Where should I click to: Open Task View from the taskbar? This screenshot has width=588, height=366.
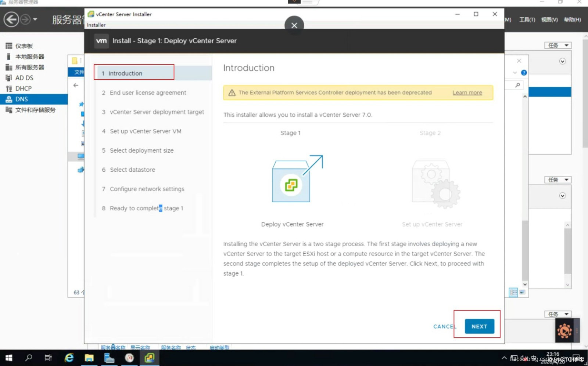48,358
